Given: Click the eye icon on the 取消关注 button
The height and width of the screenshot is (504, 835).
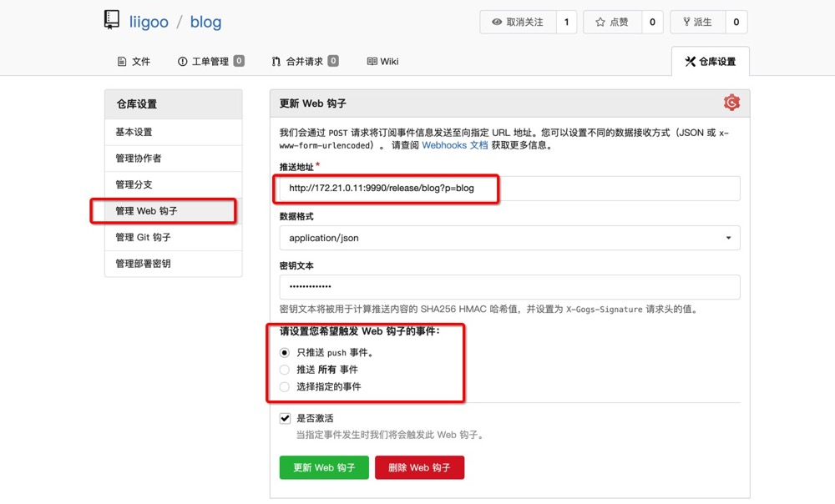Looking at the screenshot, I should tap(497, 23).
